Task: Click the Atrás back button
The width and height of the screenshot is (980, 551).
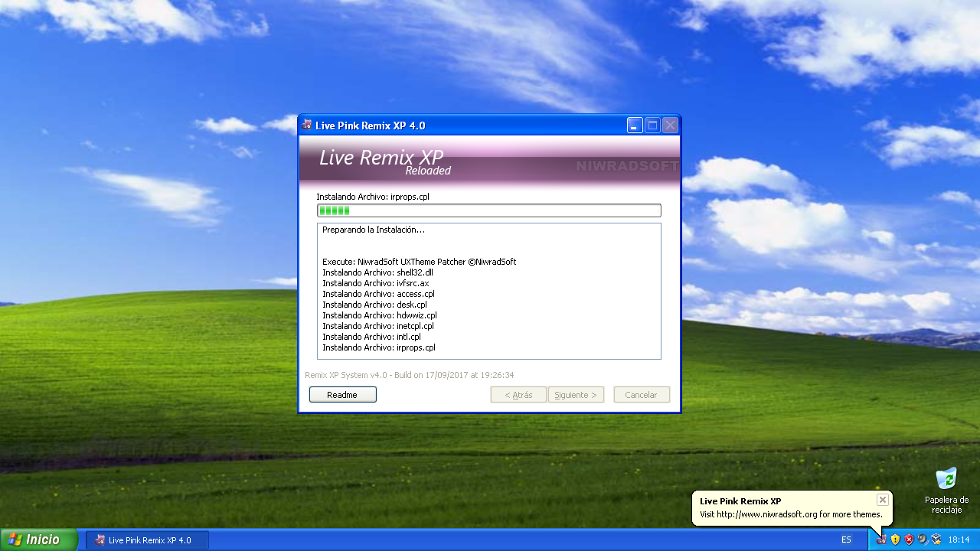Action: (518, 395)
